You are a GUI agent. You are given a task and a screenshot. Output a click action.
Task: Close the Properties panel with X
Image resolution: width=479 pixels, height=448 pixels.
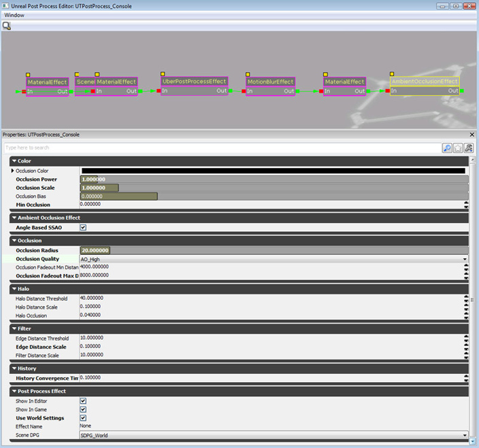[472, 135]
